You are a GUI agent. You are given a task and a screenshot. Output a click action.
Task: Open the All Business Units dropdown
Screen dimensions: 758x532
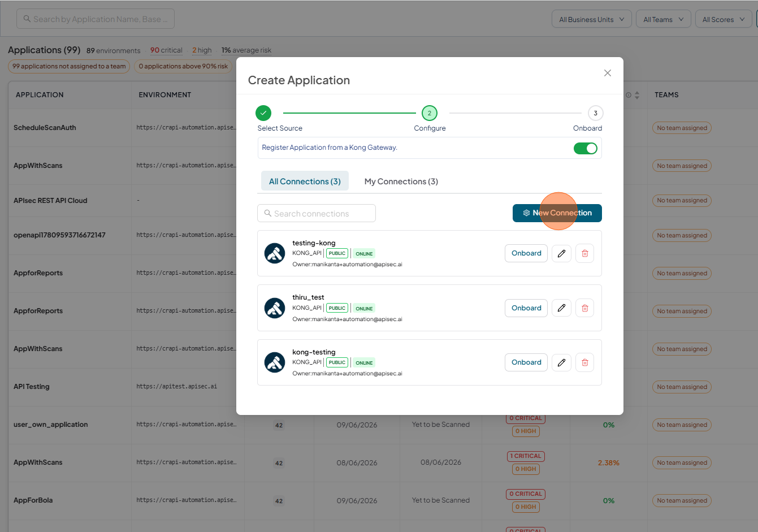click(x=592, y=19)
